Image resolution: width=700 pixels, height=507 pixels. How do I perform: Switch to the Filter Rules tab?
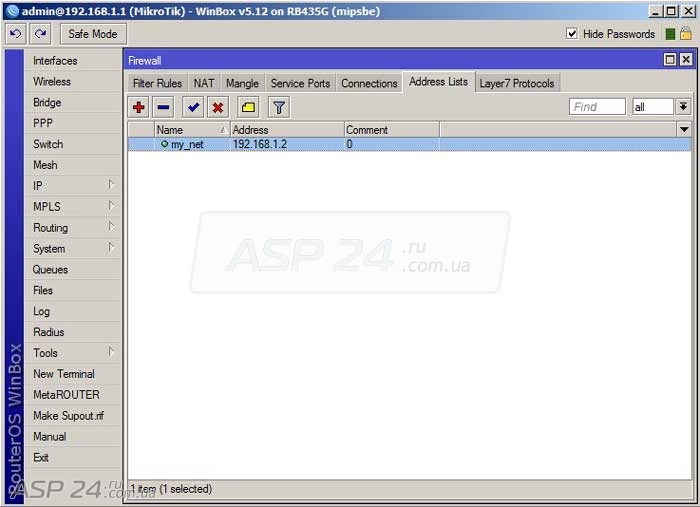click(x=157, y=83)
